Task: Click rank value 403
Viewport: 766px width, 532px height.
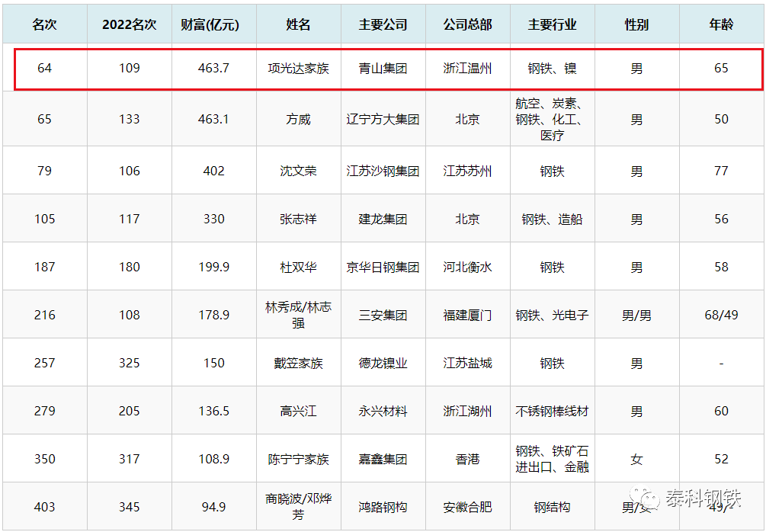Action: [44, 507]
